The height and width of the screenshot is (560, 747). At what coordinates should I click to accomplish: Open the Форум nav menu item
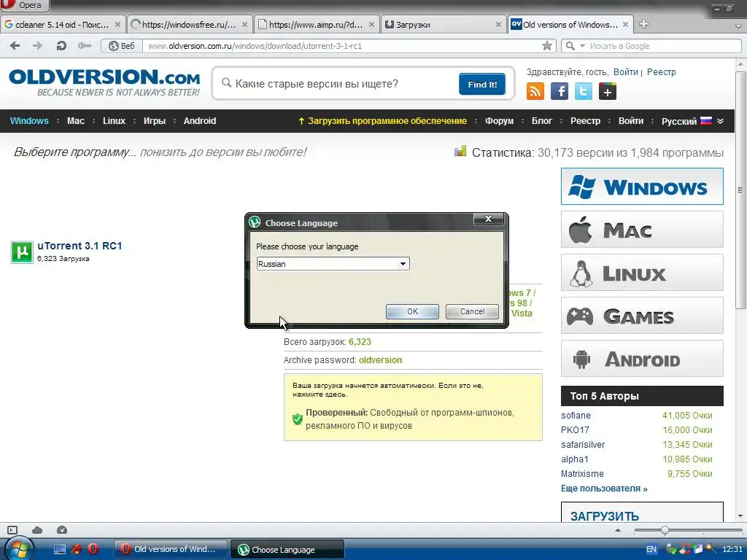point(499,121)
